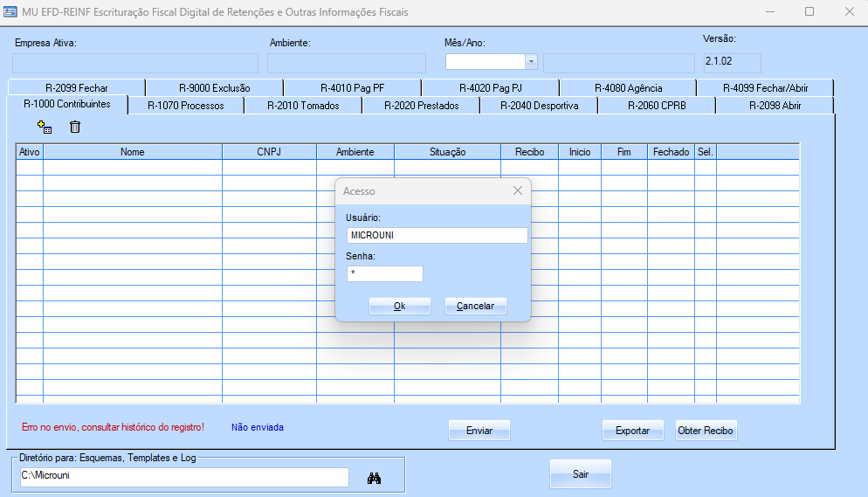Switch to R-2098 Abrir tab

775,106
